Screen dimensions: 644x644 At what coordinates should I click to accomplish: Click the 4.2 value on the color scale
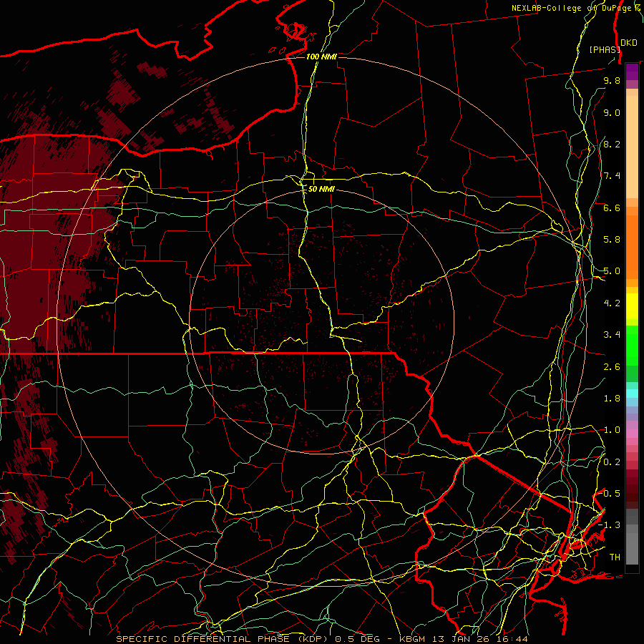coord(612,303)
